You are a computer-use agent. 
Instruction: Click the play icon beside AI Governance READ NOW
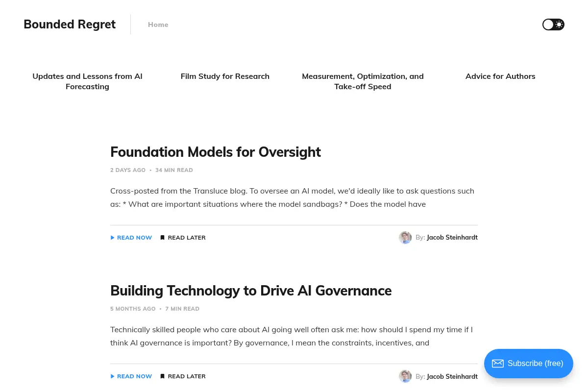coord(113,376)
